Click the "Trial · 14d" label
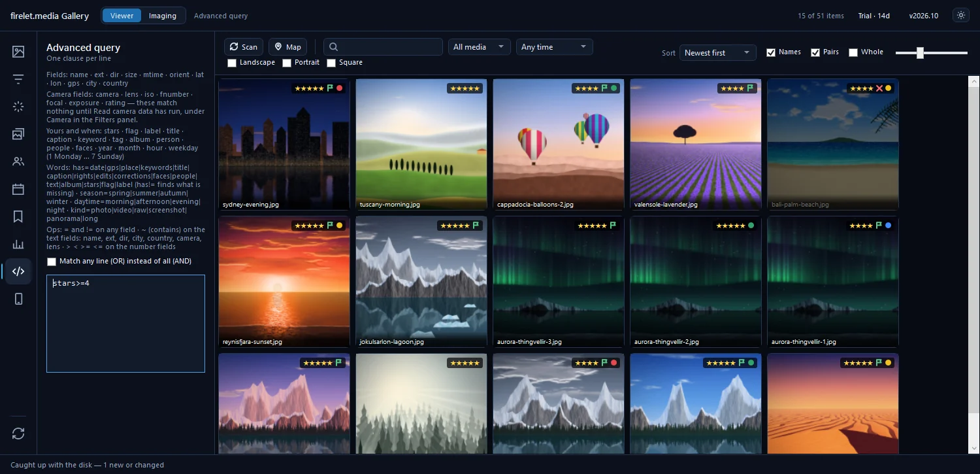This screenshot has height=474, width=980. click(874, 16)
